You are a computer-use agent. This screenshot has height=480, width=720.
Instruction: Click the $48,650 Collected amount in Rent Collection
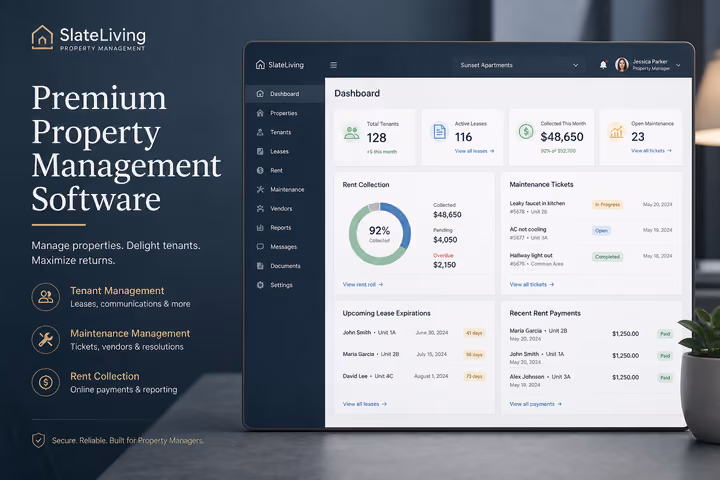(447, 215)
